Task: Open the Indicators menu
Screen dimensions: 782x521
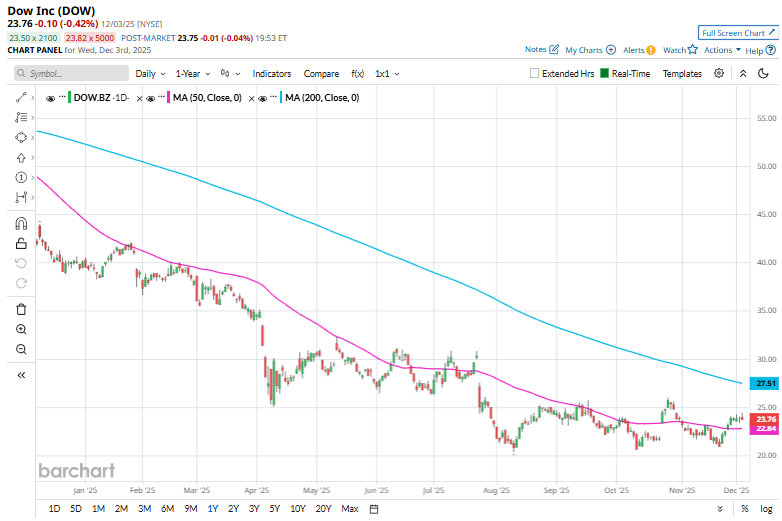Action: click(271, 74)
